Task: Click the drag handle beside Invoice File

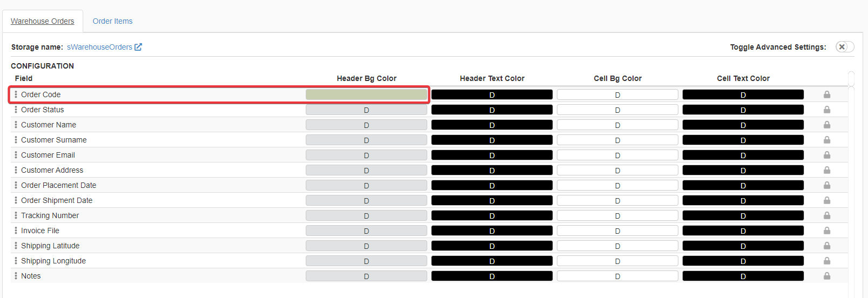Action: 16,231
